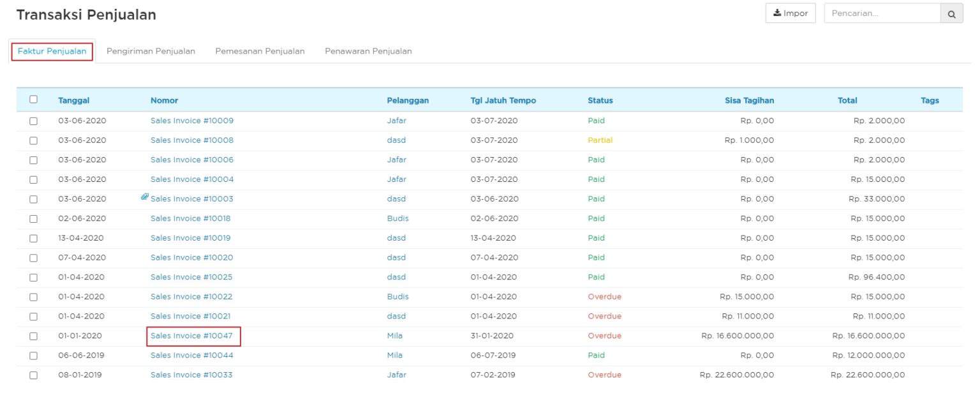This screenshot has width=980, height=397.
Task: Select the Penawaran Penjualan tab
Action: coord(368,50)
